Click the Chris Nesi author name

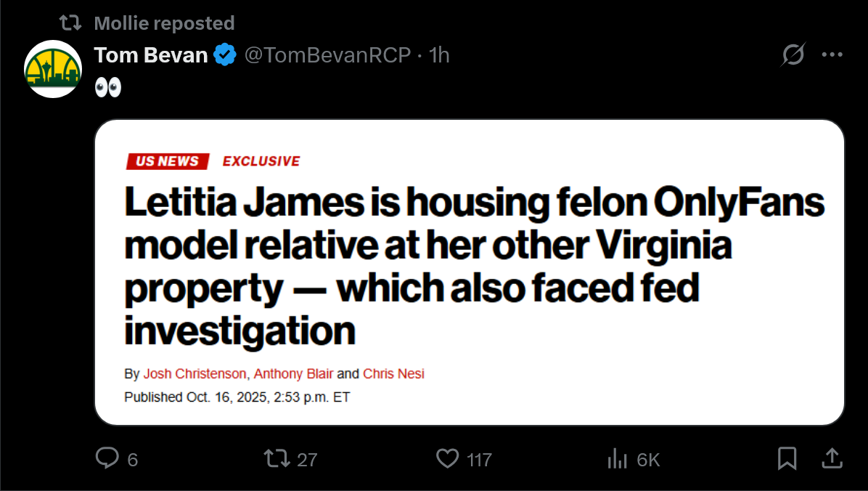click(x=393, y=374)
